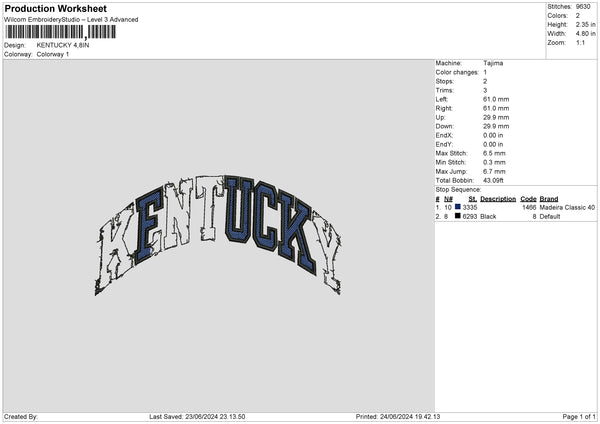Click the design name 'KENTUCKY 4,8IN'

coord(63,45)
